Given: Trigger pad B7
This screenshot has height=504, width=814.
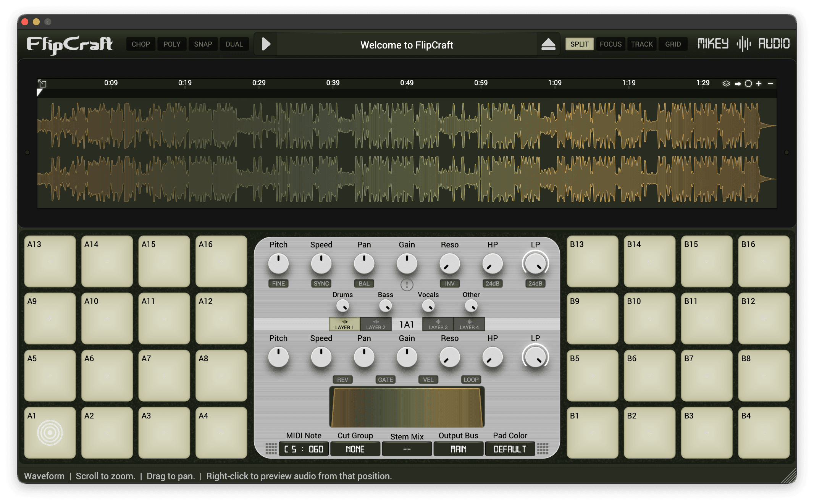Looking at the screenshot, I should tap(706, 375).
